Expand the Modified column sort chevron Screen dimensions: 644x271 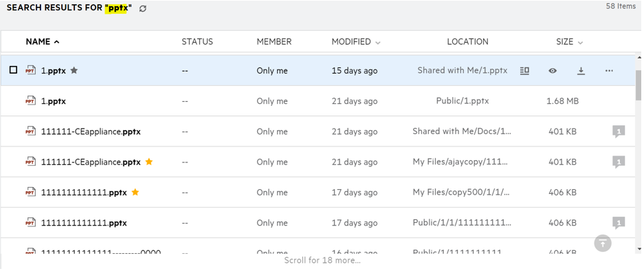click(x=377, y=43)
